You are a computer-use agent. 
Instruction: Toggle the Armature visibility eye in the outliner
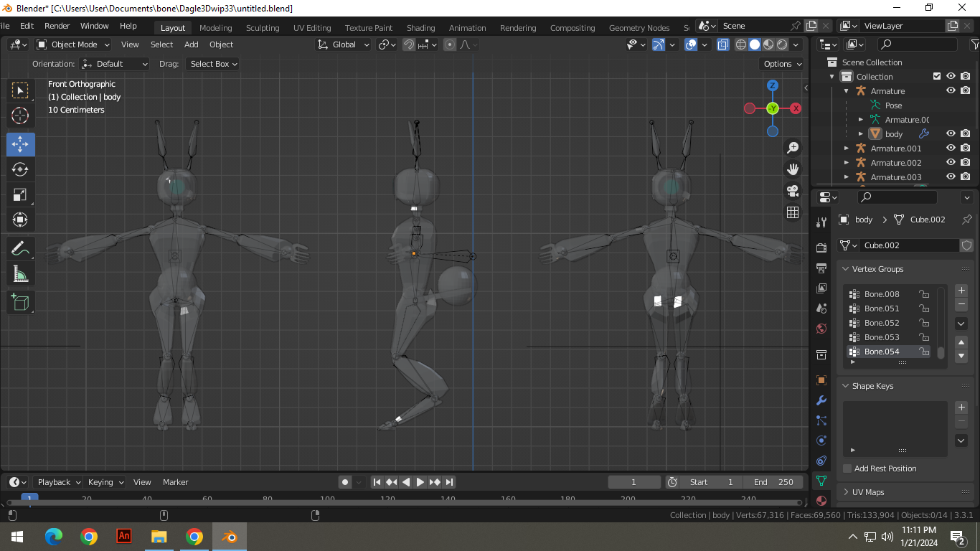[951, 90]
